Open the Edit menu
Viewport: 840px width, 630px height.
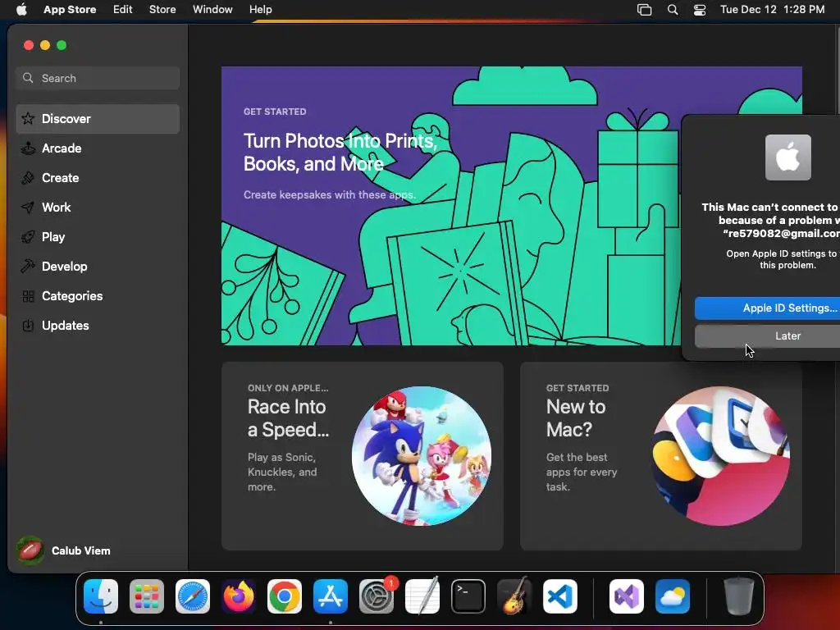(x=123, y=10)
